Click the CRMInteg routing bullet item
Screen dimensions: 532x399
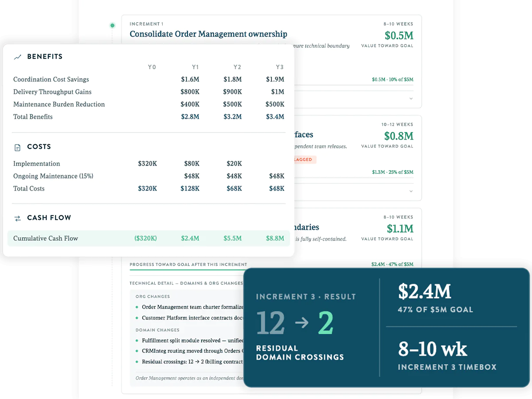(190, 351)
